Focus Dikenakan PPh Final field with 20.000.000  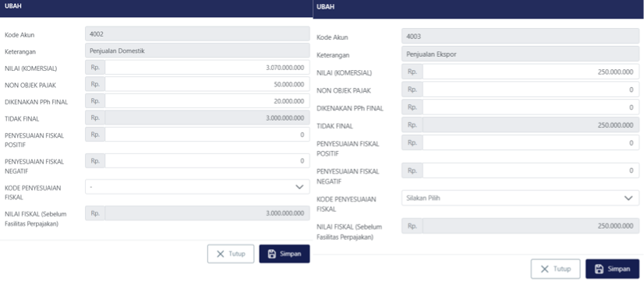[x=207, y=101]
